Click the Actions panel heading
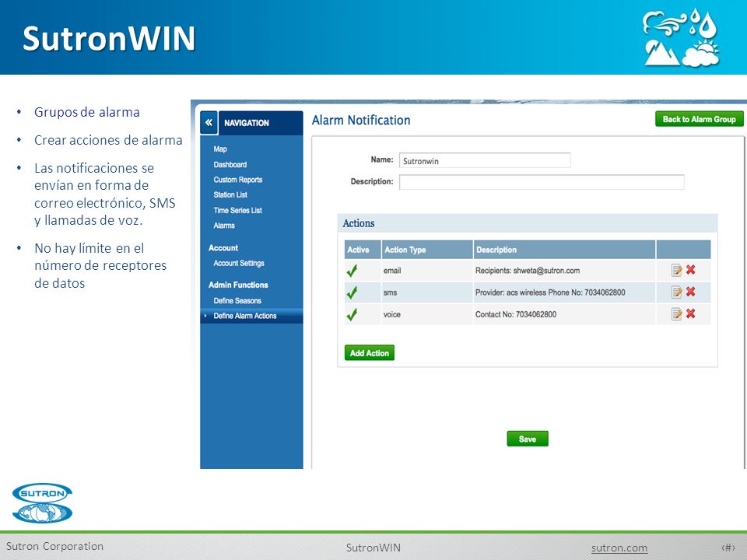Image resolution: width=747 pixels, height=560 pixels. (358, 223)
